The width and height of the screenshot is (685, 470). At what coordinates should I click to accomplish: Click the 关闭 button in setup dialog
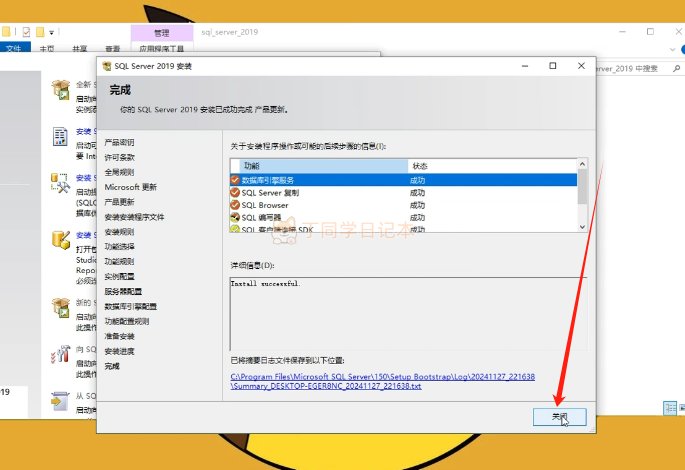(x=560, y=417)
